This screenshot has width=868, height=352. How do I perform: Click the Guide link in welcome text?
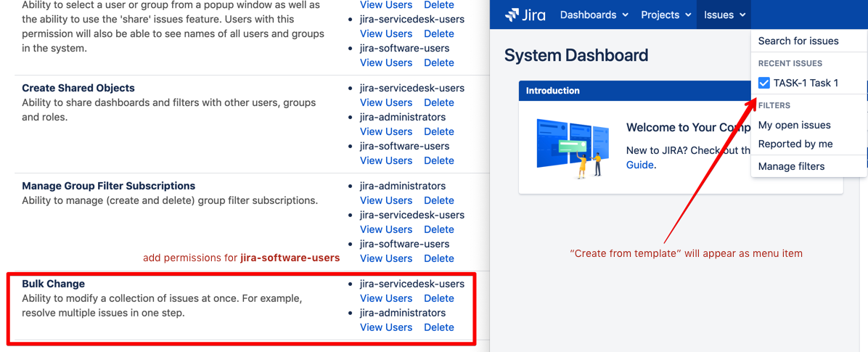tap(639, 165)
